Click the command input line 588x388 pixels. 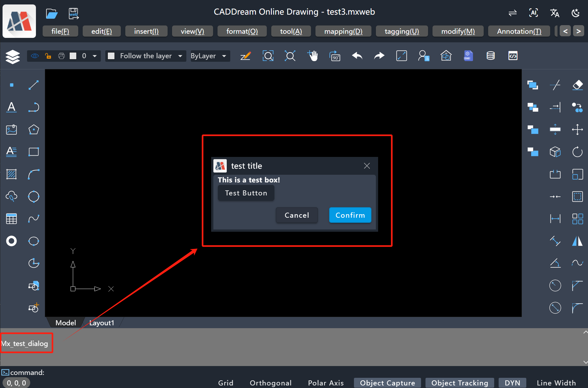coord(127,372)
